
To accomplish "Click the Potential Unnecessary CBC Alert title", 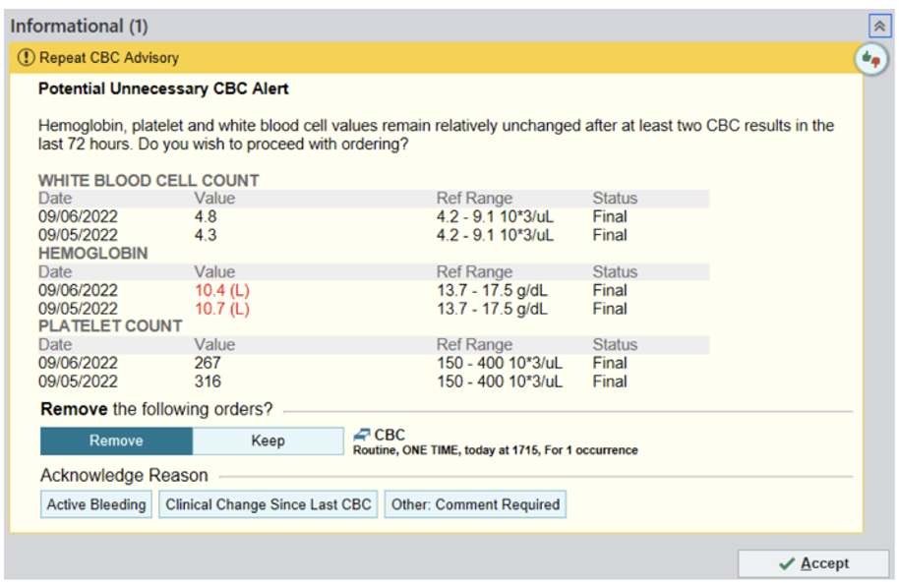I will (163, 88).
